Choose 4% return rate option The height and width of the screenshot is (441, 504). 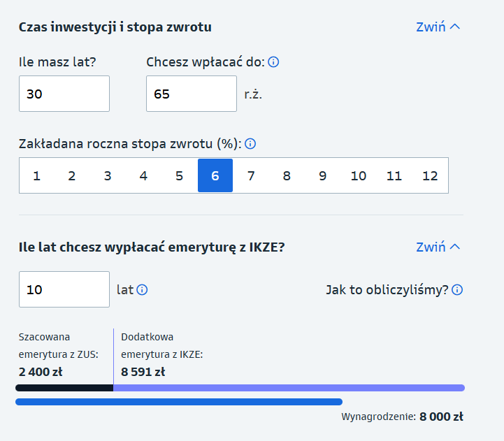(143, 175)
